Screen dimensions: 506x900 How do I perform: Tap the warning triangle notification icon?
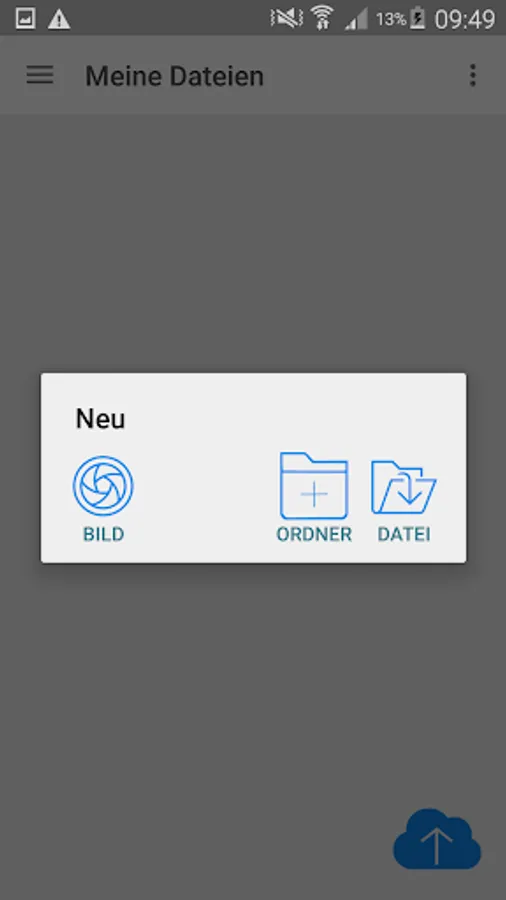59,20
